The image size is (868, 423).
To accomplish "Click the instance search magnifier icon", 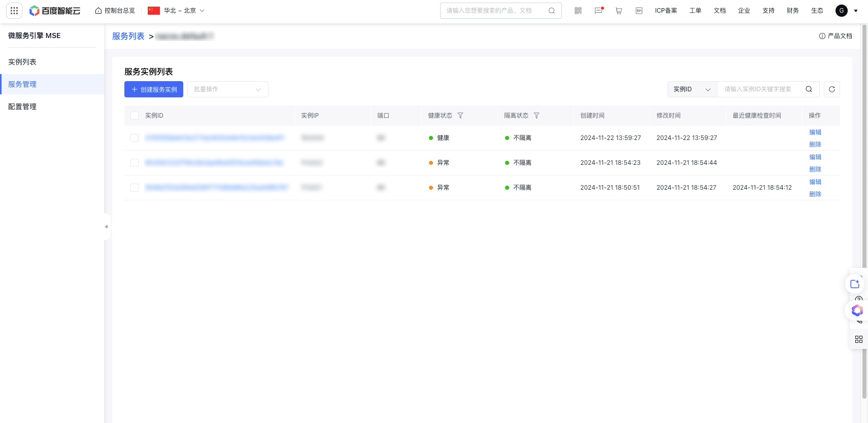I will click(809, 89).
